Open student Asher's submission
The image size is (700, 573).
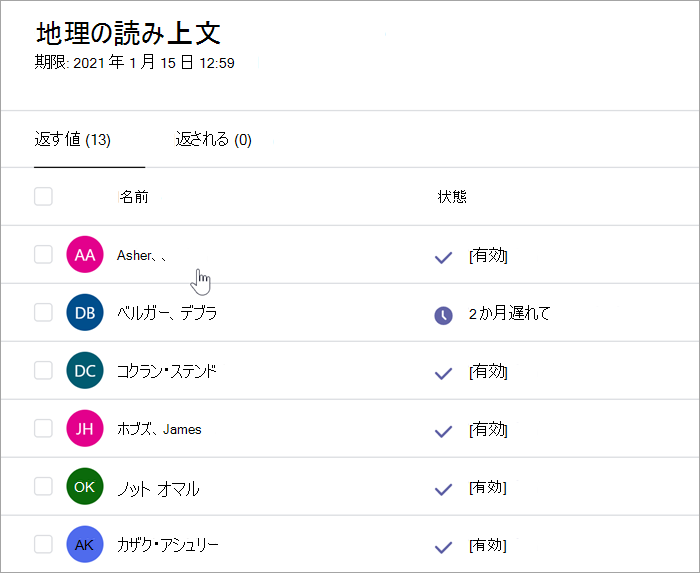click(x=141, y=255)
